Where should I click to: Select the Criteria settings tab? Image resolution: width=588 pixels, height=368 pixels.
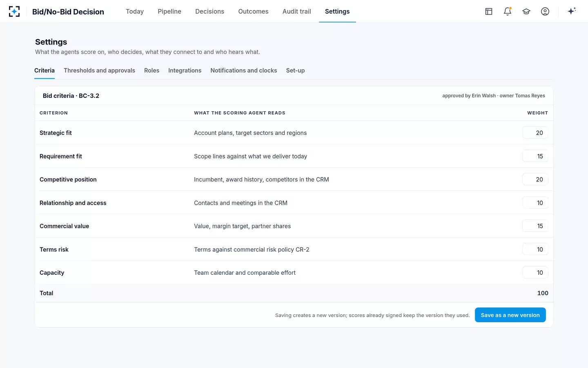pos(45,70)
